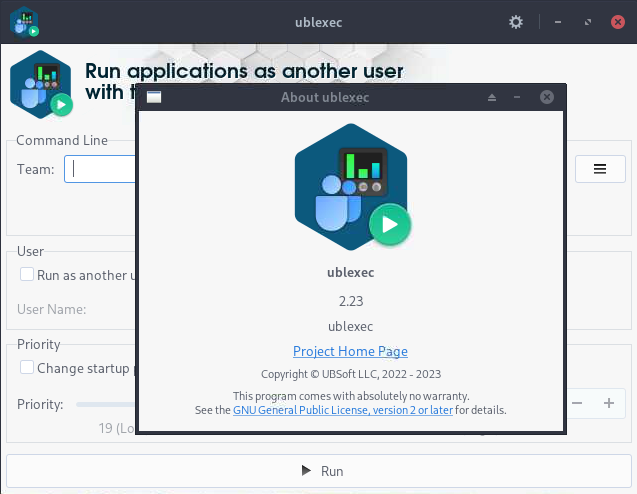The width and height of the screenshot is (637, 494).
Task: Click the large ublexec logo in About dialog
Action: point(350,190)
